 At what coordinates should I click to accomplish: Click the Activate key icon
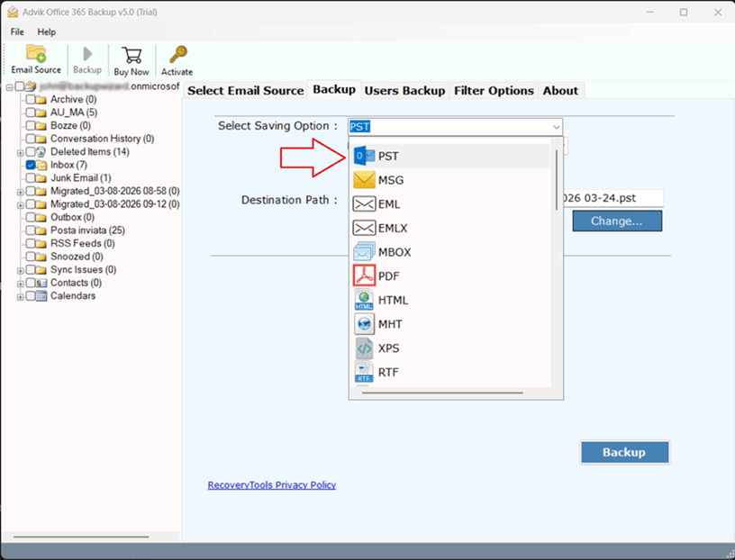[x=178, y=54]
